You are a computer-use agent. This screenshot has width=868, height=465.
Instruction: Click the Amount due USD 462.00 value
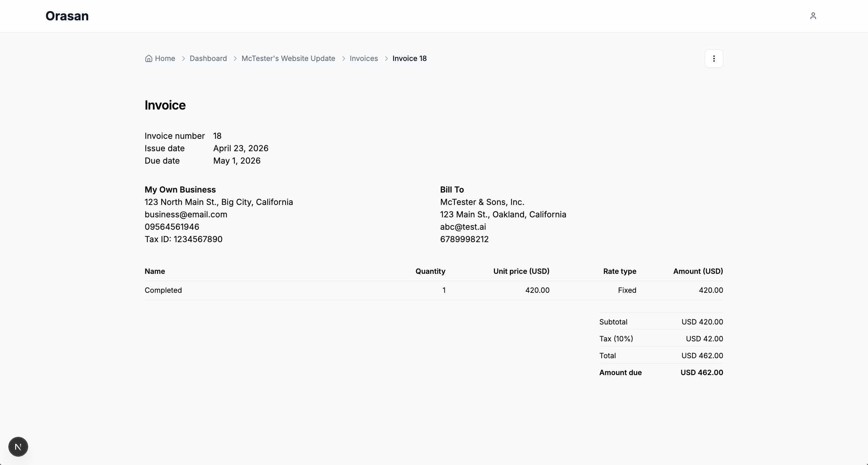(702, 373)
